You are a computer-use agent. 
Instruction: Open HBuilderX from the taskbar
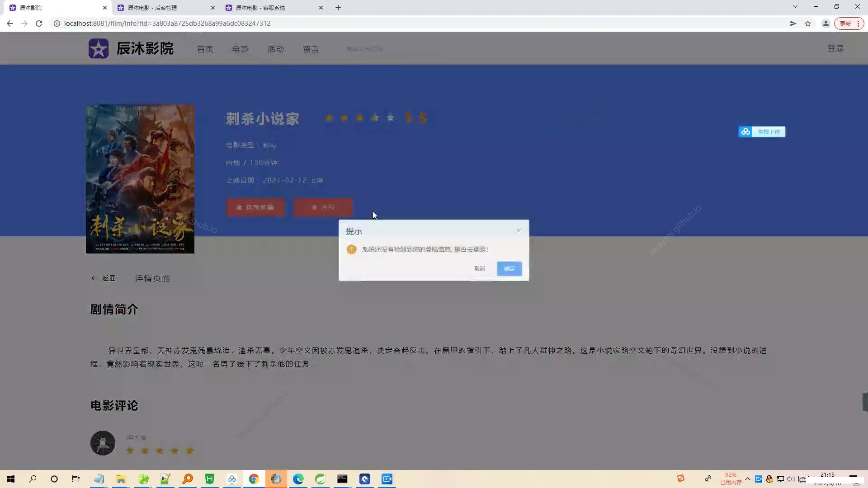210,479
